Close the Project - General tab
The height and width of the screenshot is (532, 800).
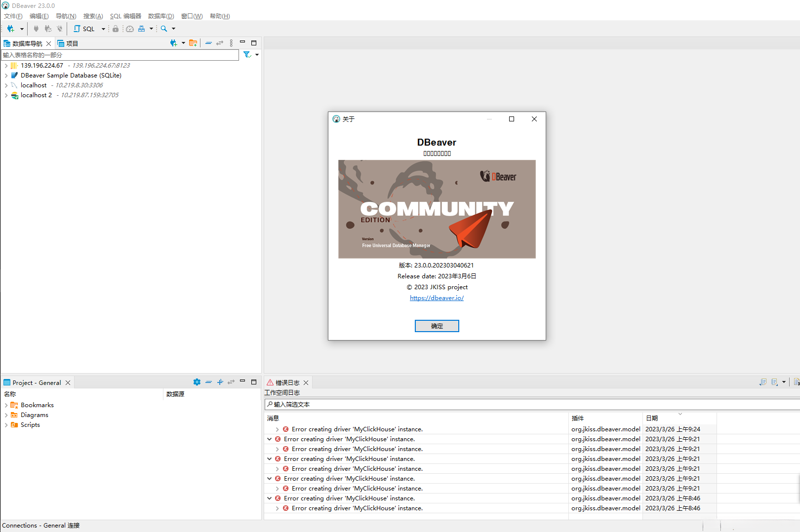68,382
